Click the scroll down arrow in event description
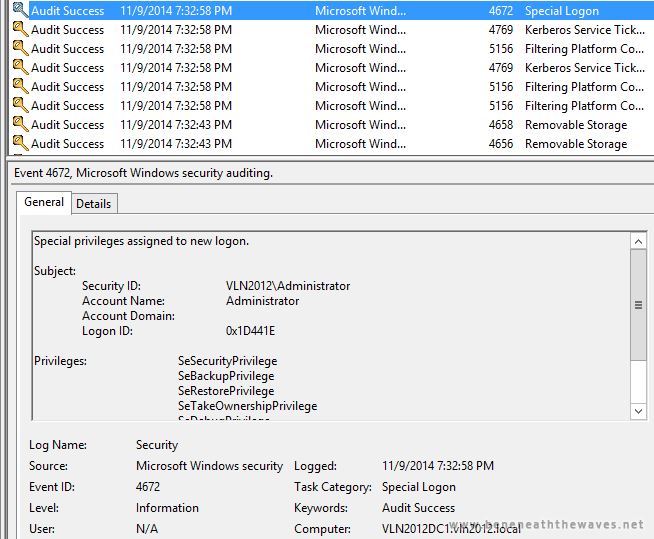 coord(638,411)
